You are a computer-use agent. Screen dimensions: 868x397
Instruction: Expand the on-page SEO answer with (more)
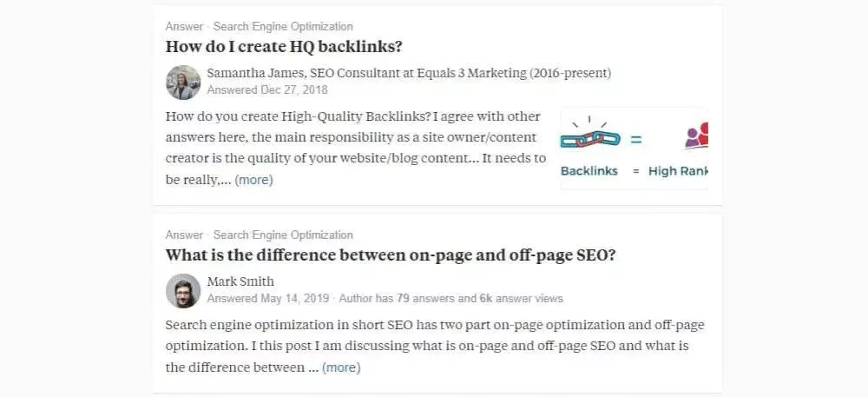click(x=341, y=367)
